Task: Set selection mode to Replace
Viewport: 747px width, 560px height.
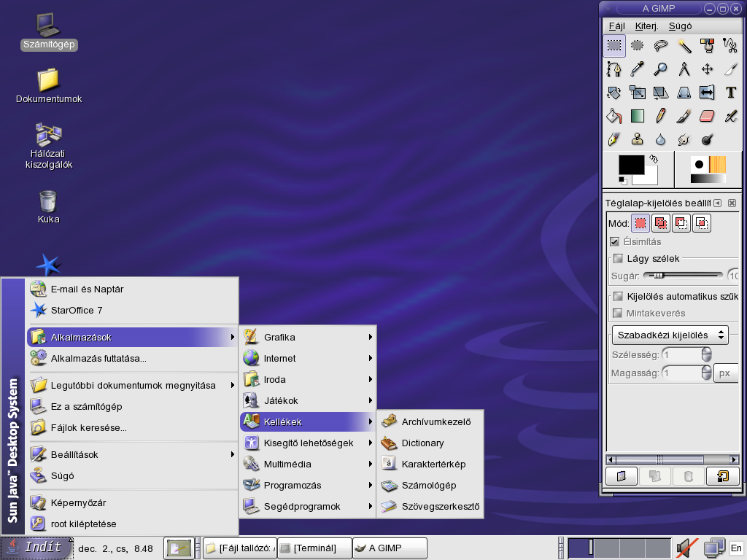Action: tap(640, 223)
